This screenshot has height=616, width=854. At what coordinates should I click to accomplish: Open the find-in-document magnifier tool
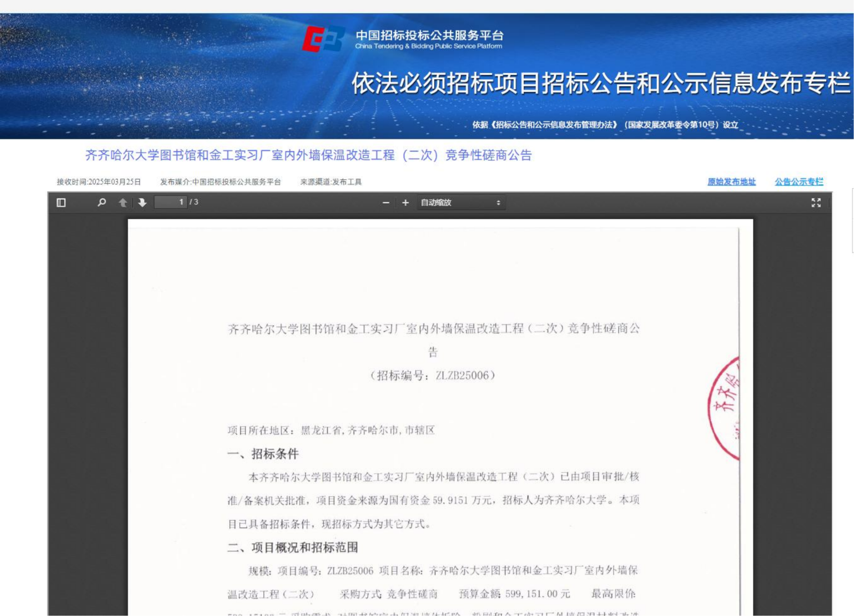click(x=101, y=203)
